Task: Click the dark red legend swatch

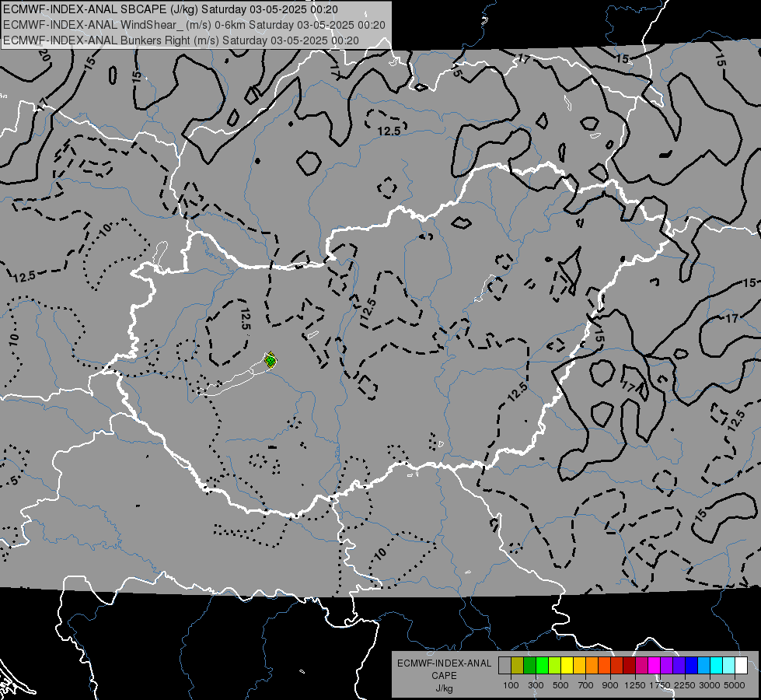Action: [630, 666]
